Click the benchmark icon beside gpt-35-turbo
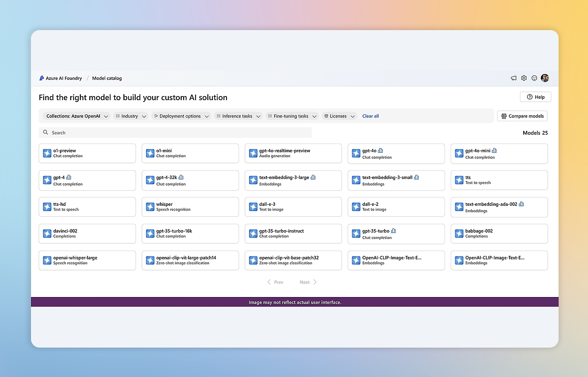Screen dimensions: 588x377 [393, 231]
